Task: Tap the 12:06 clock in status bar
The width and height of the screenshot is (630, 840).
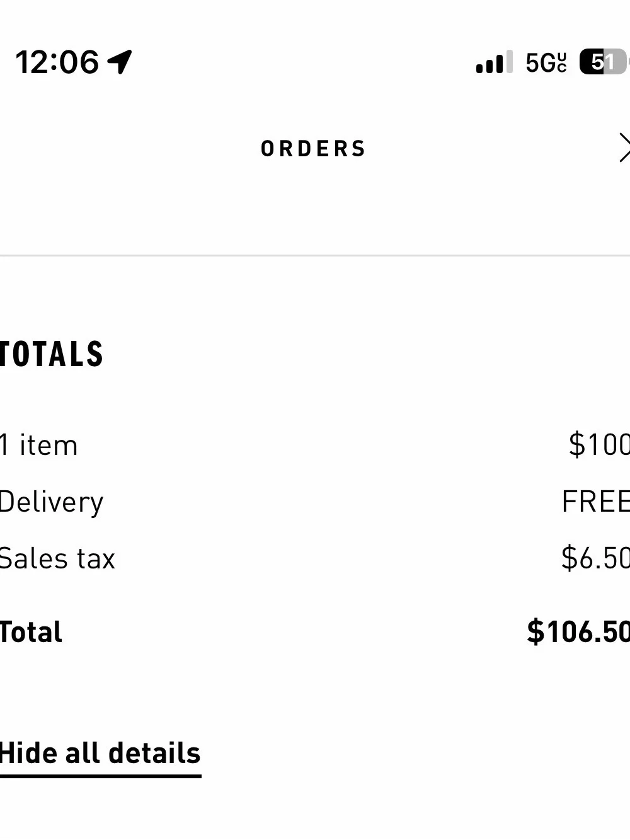Action: click(x=57, y=62)
